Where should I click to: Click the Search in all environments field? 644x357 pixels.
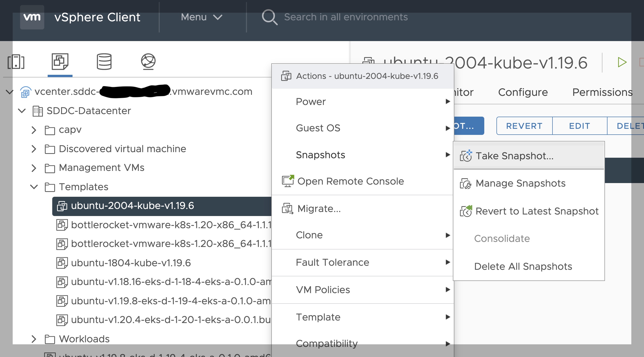tap(346, 17)
